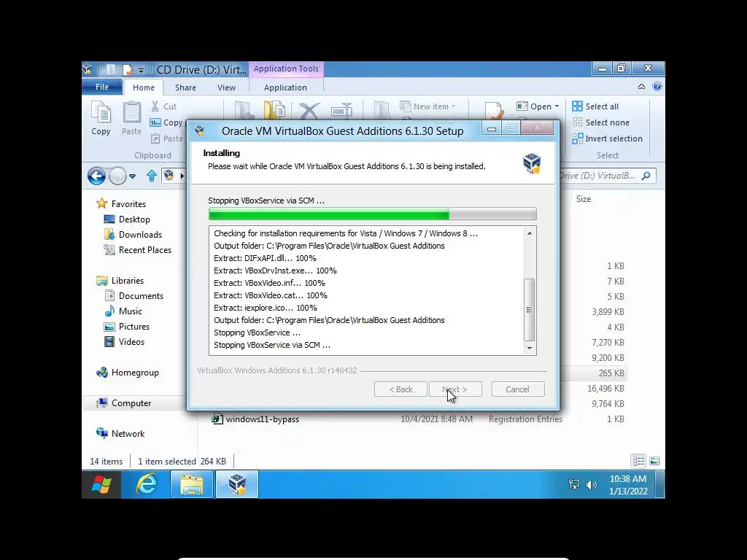Click the Copy to folder icon
This screenshot has height=560, width=747.
point(275,112)
